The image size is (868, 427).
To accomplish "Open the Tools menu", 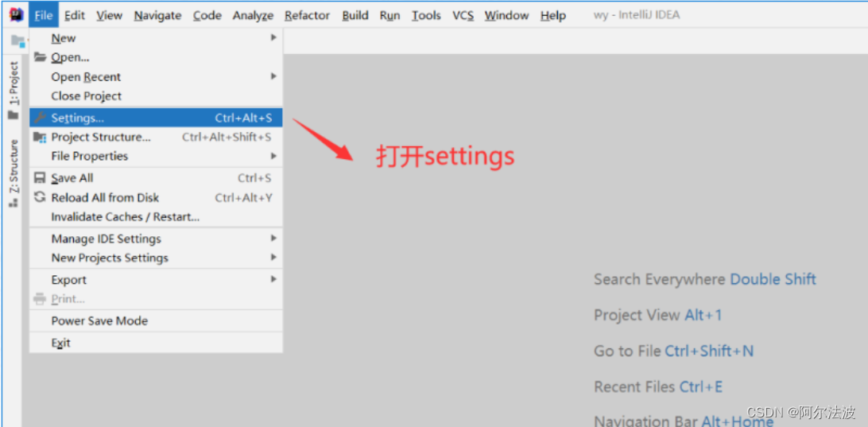I will coord(426,16).
